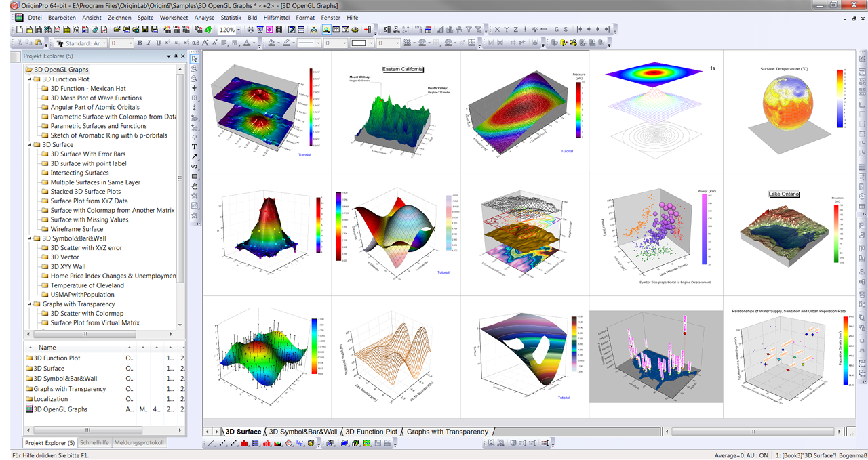Click the Set as Z column icon
This screenshot has height=460, width=868.
(x=515, y=30)
